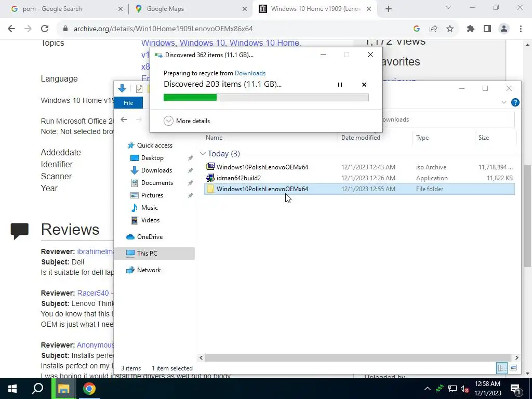Click the blue down-arrow icon in Explorer title bar
Viewport: 532px width, 399px height.
pyautogui.click(x=122, y=88)
